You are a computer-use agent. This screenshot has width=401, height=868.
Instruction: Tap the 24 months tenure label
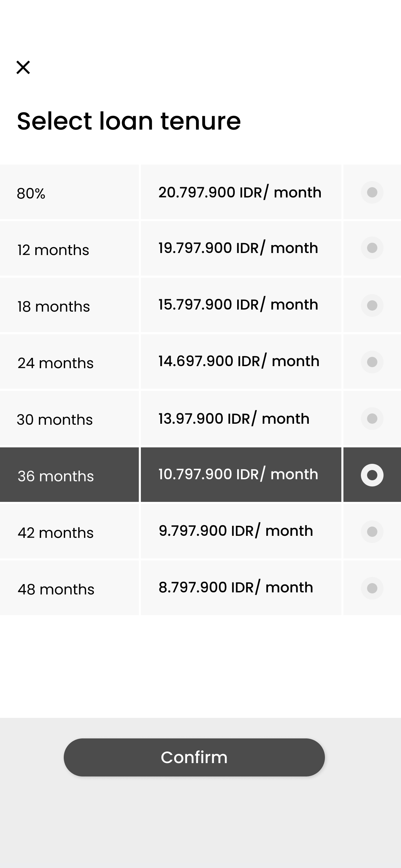tap(56, 363)
